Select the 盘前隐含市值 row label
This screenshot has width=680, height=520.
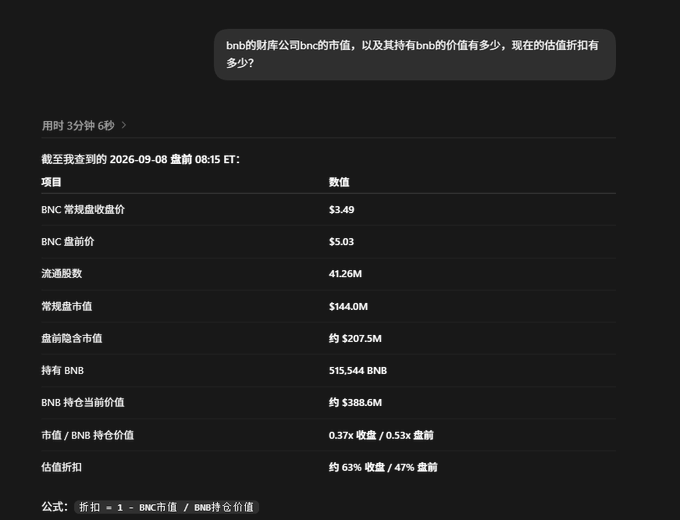click(x=72, y=338)
